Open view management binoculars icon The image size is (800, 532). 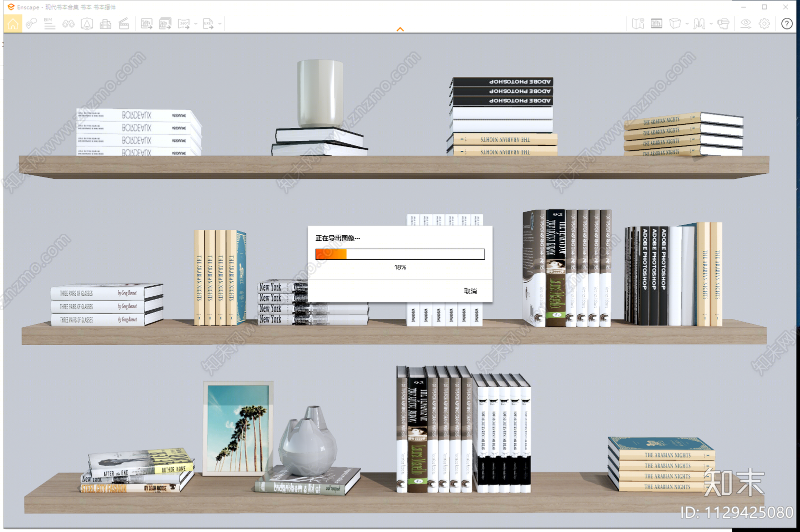pos(68,23)
